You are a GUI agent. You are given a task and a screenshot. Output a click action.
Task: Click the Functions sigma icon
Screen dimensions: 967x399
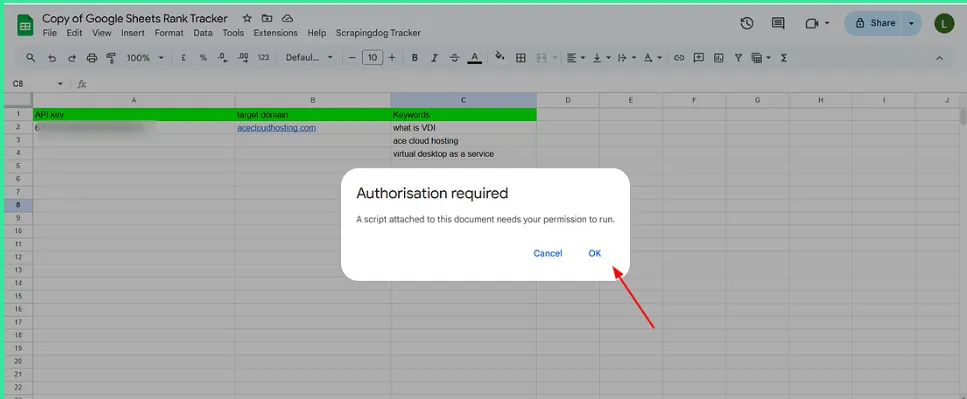pos(784,58)
